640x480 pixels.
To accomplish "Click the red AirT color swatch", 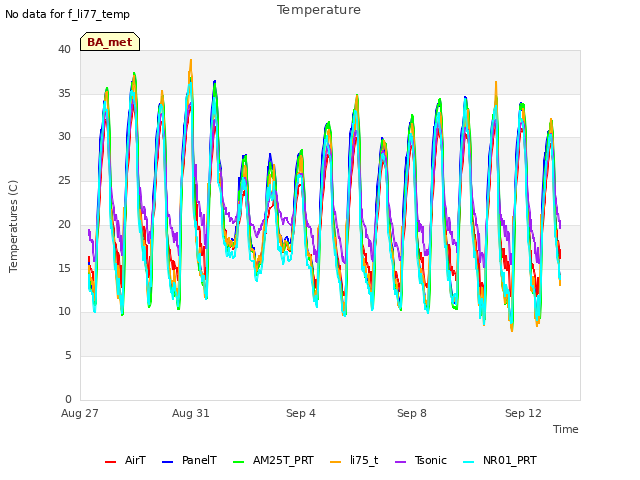I will click(110, 462).
